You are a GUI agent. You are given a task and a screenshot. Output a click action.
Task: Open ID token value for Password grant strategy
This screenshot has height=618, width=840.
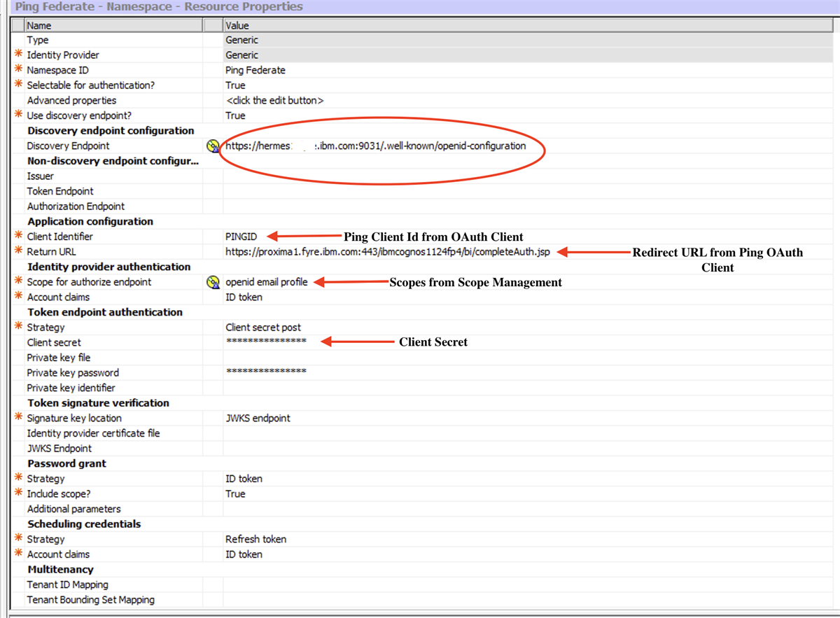pos(244,479)
